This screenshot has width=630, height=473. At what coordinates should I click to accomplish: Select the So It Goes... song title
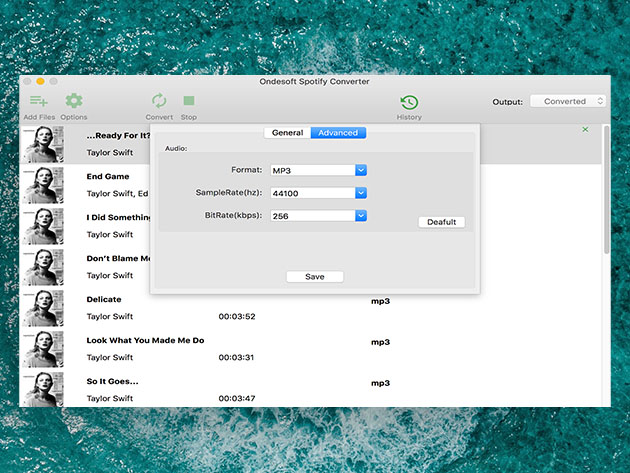(x=112, y=381)
